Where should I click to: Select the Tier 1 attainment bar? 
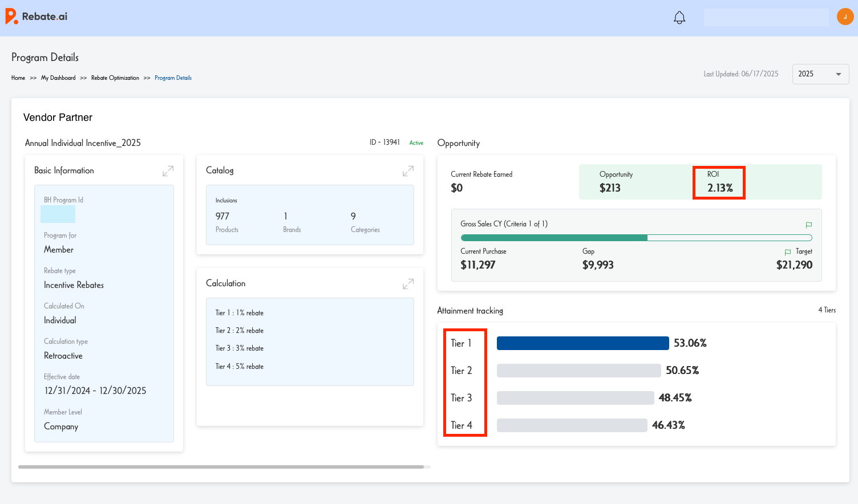point(582,343)
